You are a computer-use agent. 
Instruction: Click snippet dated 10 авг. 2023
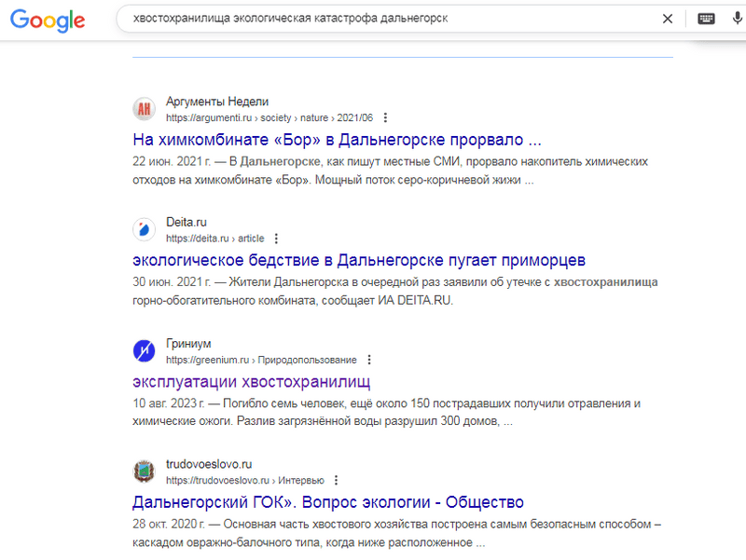(386, 412)
